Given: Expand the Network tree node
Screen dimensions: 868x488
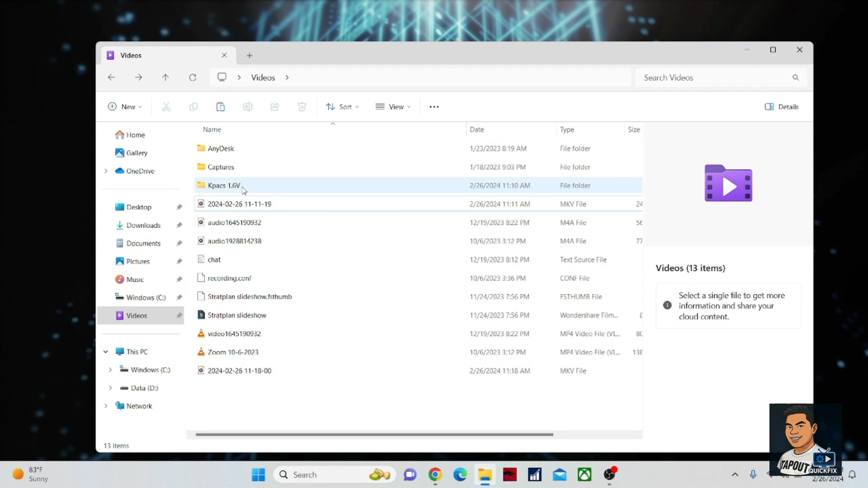Looking at the screenshot, I should pos(106,406).
